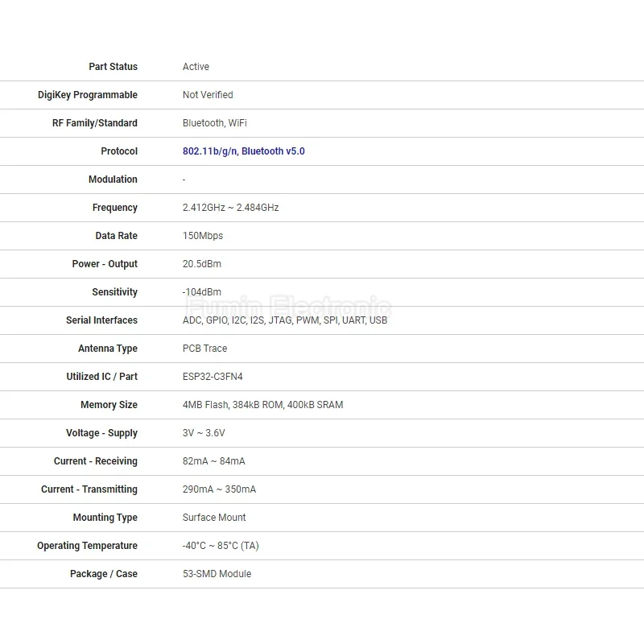Viewport: 644px width, 644px height.
Task: Select the 3V ~ 3.6V supply voltage
Action: (204, 433)
